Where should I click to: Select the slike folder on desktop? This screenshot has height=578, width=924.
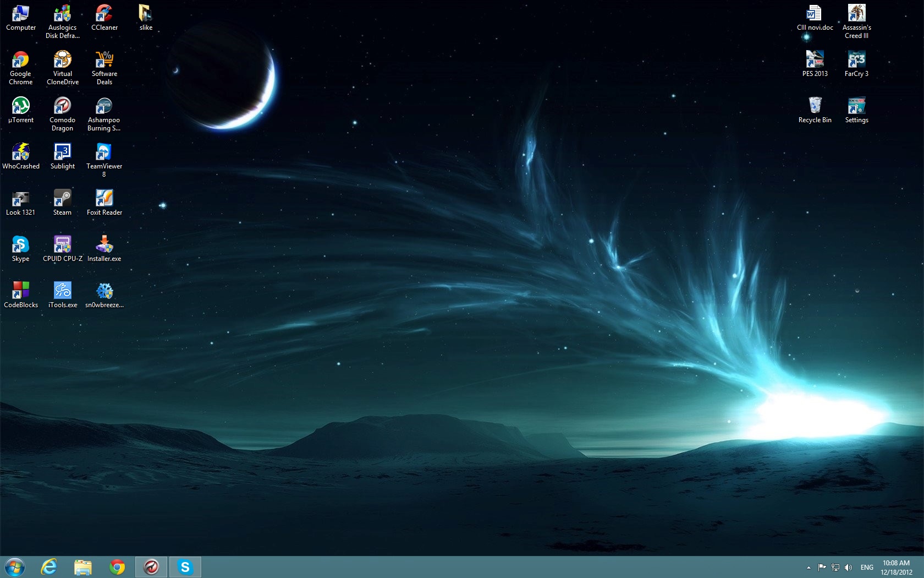tap(146, 18)
